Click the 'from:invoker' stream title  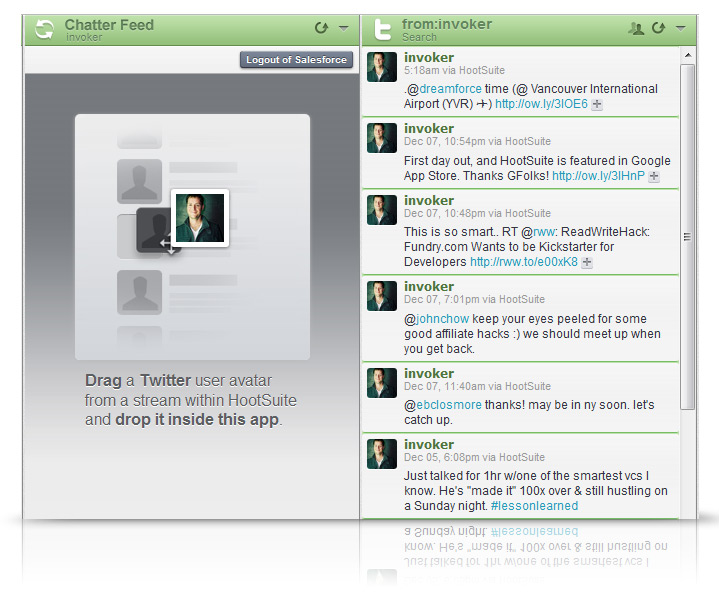(447, 24)
